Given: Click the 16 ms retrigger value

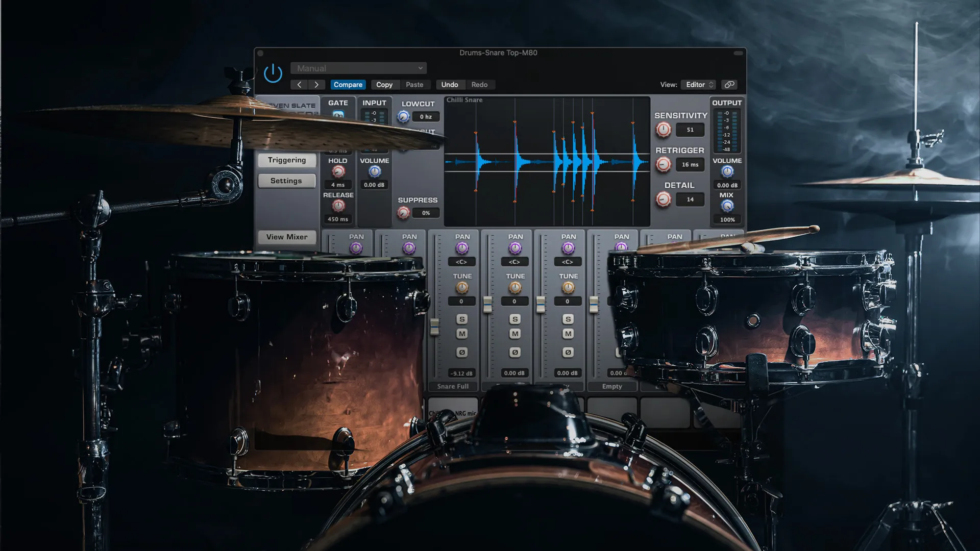Looking at the screenshot, I should point(690,164).
